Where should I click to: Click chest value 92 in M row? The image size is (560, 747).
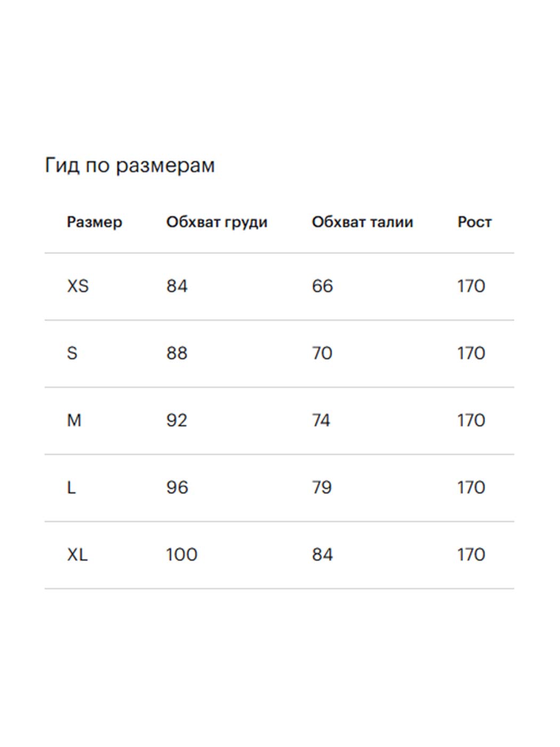(x=177, y=420)
